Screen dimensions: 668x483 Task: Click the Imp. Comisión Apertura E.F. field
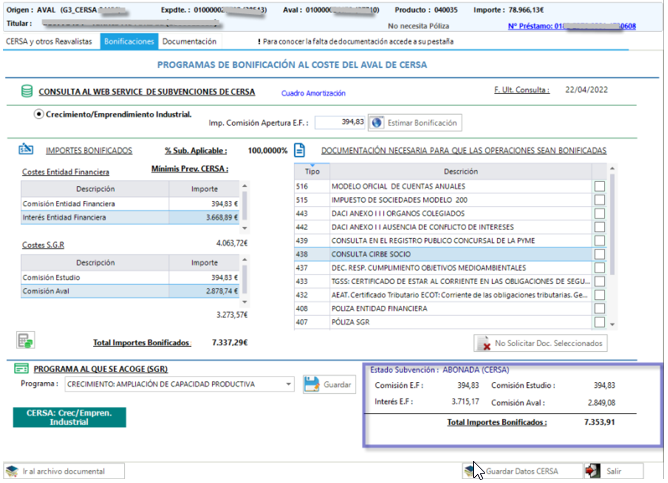tap(340, 123)
